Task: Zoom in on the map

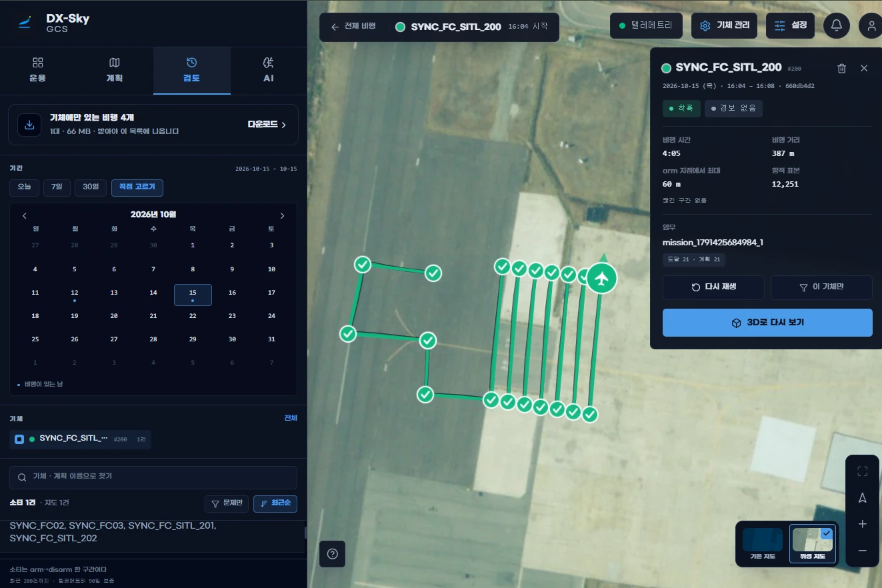Action: tap(862, 524)
